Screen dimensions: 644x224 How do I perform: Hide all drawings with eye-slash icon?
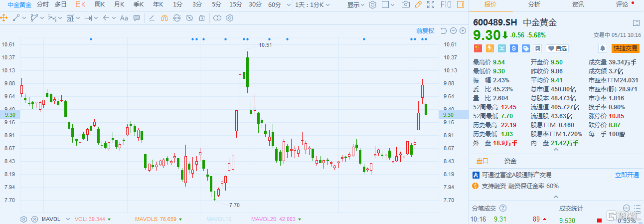pyautogui.click(x=189, y=18)
